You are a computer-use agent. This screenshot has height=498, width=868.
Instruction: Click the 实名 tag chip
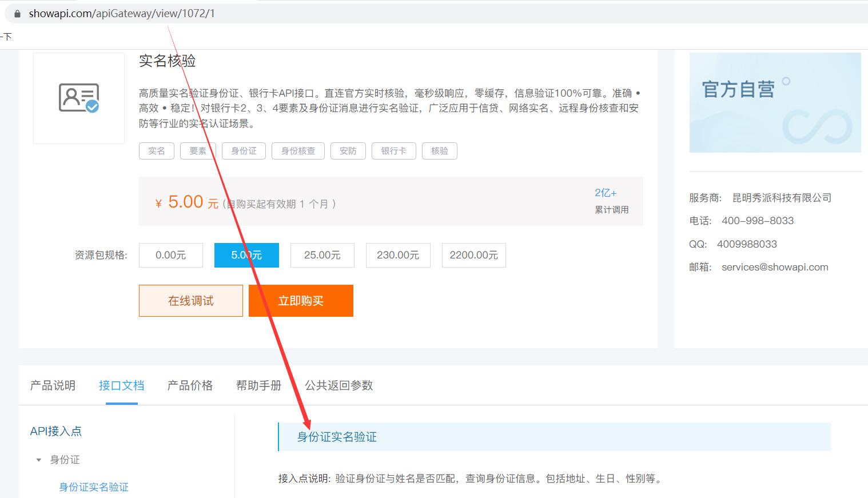pyautogui.click(x=156, y=150)
